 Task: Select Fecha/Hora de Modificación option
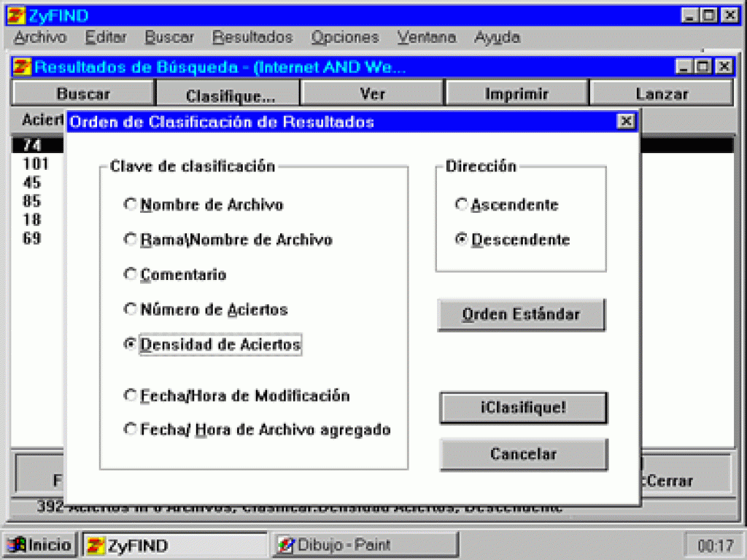pos(131,396)
